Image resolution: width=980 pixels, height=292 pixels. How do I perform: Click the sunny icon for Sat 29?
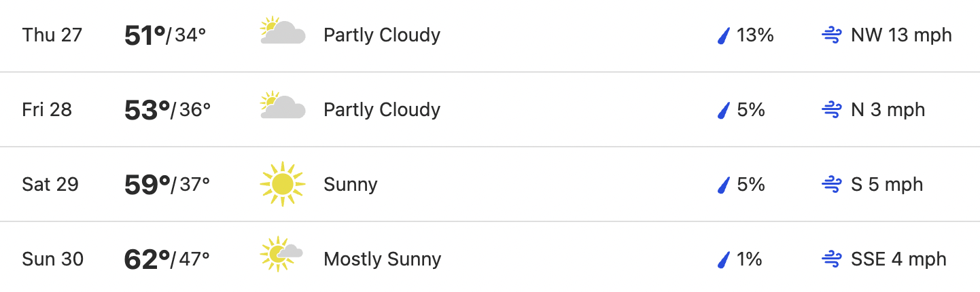coord(283,184)
